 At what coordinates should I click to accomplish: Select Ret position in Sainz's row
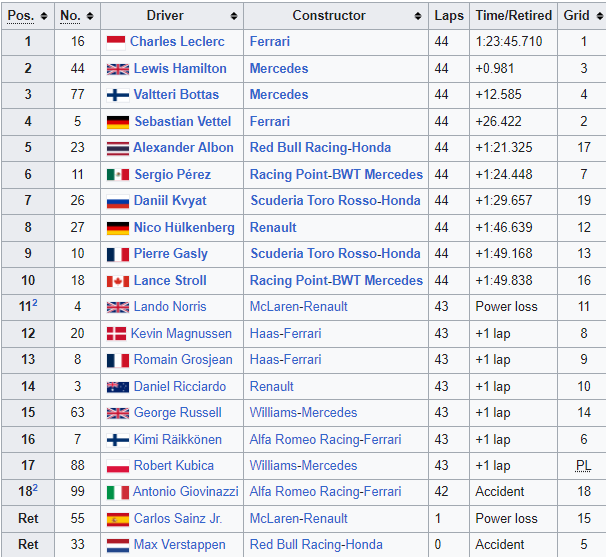pyautogui.click(x=28, y=518)
